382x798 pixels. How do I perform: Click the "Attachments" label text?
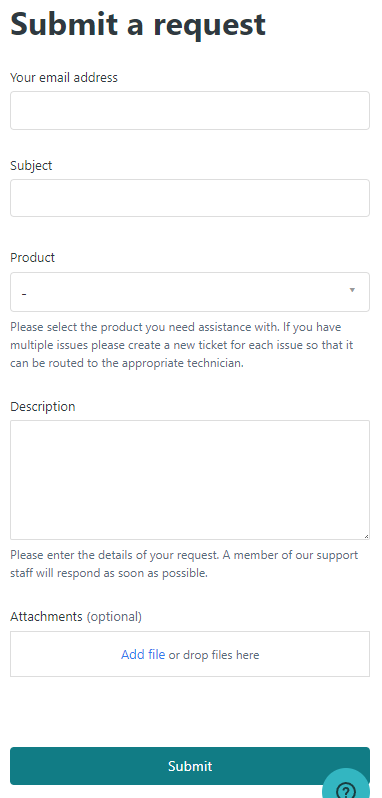click(46, 616)
